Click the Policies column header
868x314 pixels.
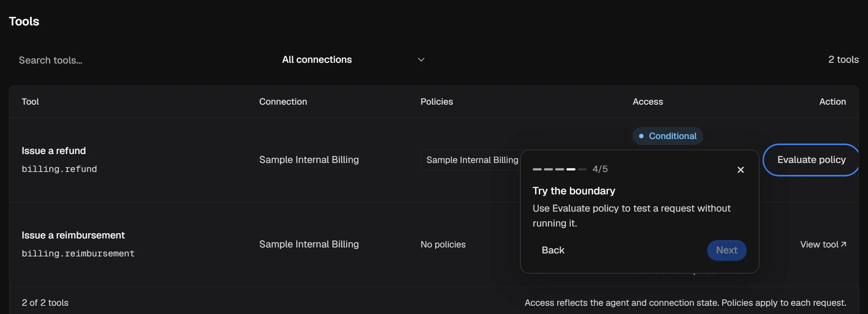[437, 102]
